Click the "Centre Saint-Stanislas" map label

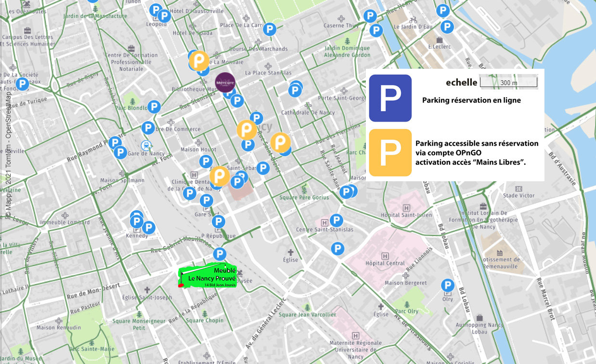pyautogui.click(x=325, y=230)
